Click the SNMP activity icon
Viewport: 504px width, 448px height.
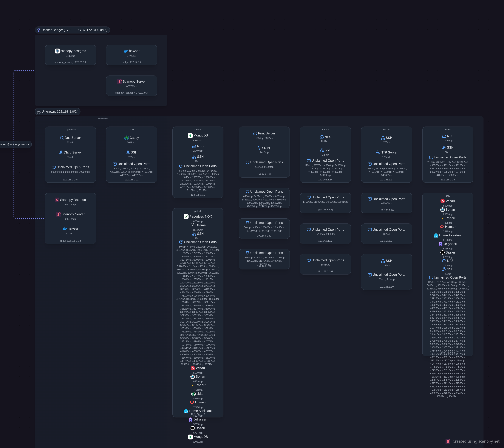coord(259,148)
